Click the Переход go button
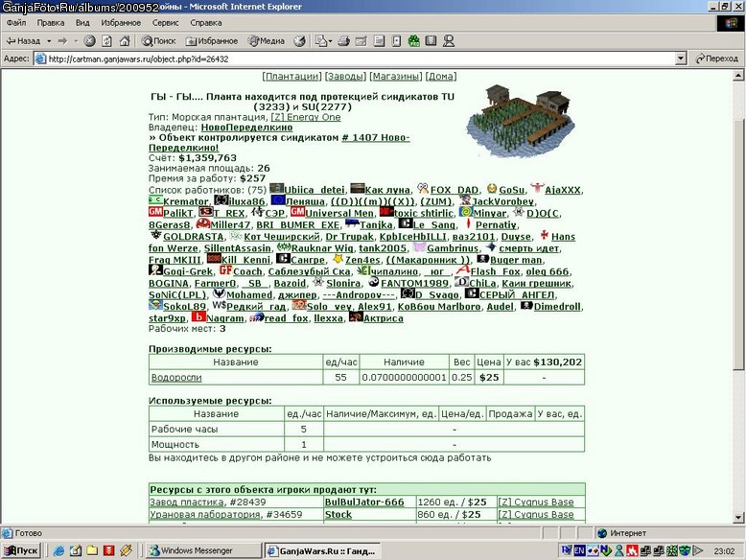The height and width of the screenshot is (560, 746). [716, 58]
